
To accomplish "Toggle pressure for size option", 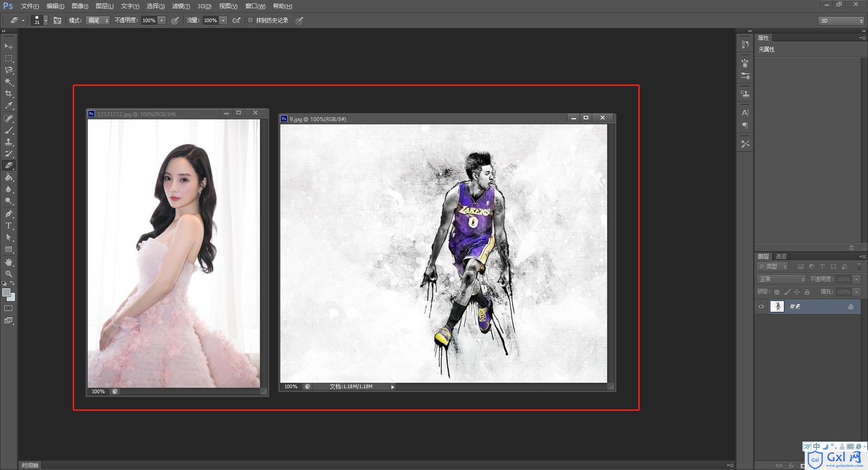I will (299, 20).
